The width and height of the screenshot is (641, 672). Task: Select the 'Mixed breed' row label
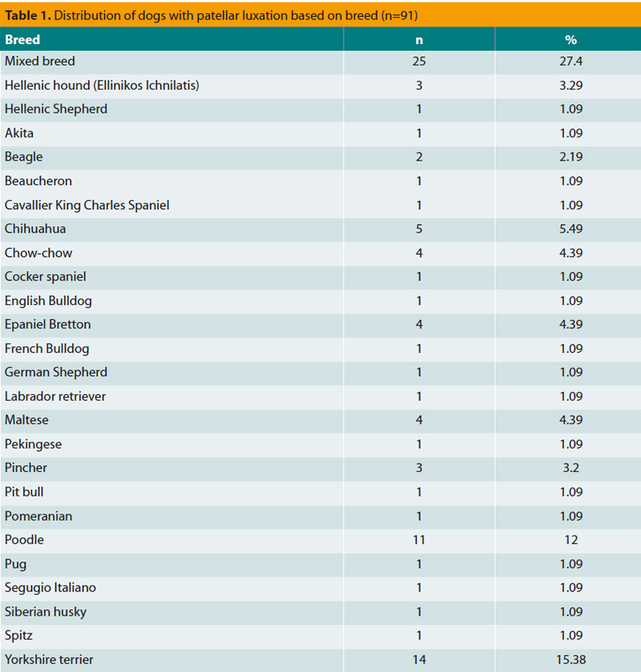point(40,61)
